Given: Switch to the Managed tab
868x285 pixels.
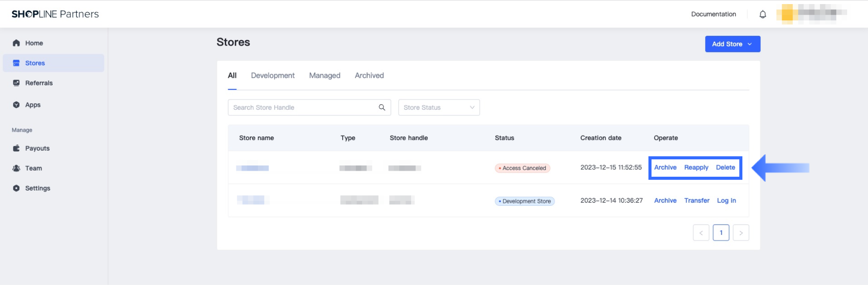Looking at the screenshot, I should coord(325,76).
